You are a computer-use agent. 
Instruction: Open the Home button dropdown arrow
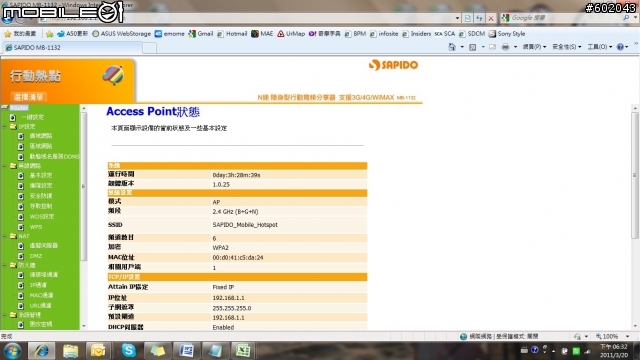[462, 47]
